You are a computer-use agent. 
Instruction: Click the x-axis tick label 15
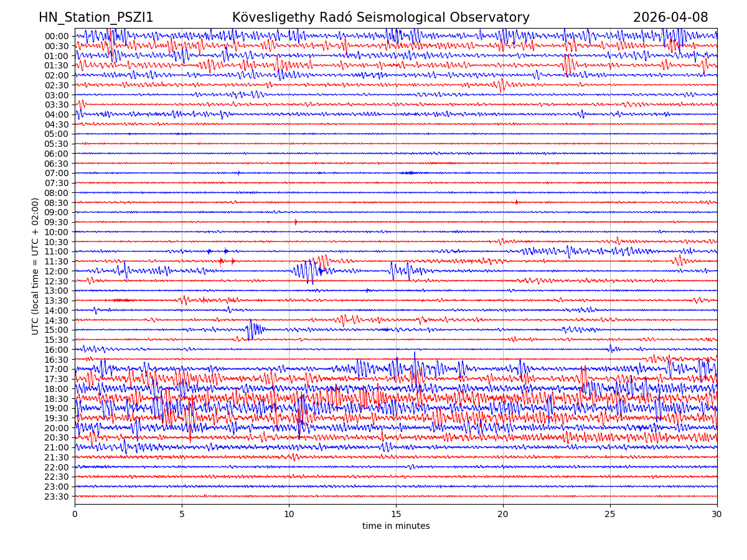coord(396,515)
